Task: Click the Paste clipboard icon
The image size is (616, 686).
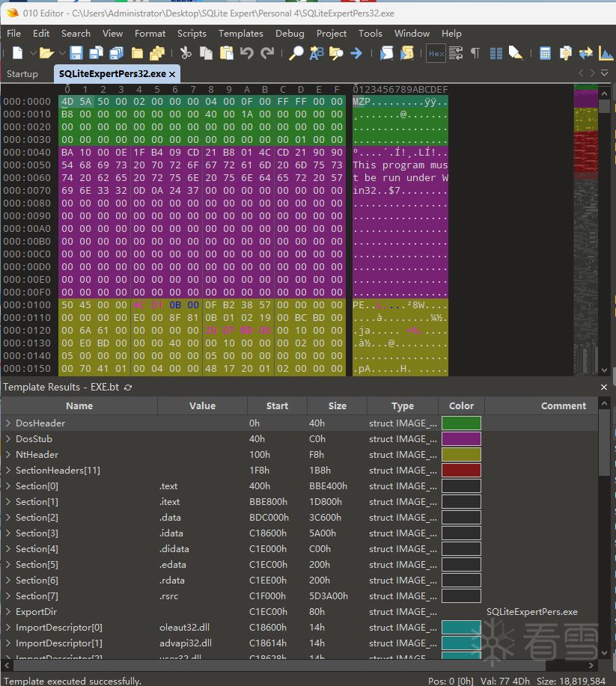Action: (x=225, y=53)
